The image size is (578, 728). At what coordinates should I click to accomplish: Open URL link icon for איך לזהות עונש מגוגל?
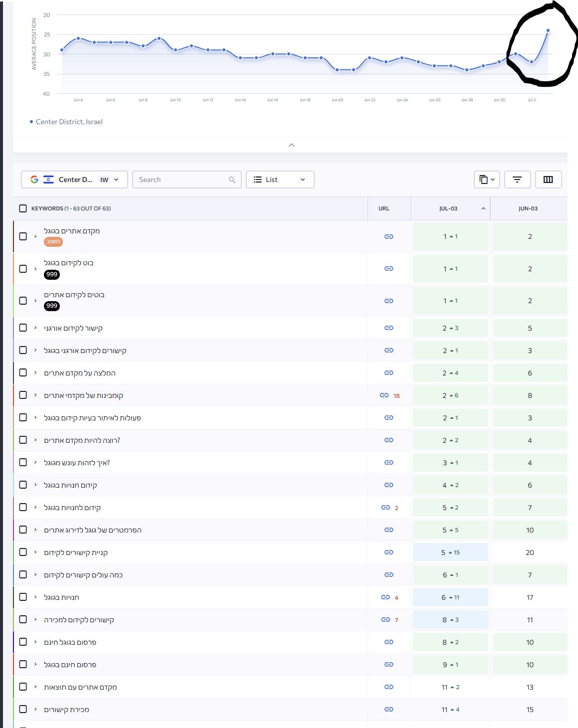click(389, 463)
